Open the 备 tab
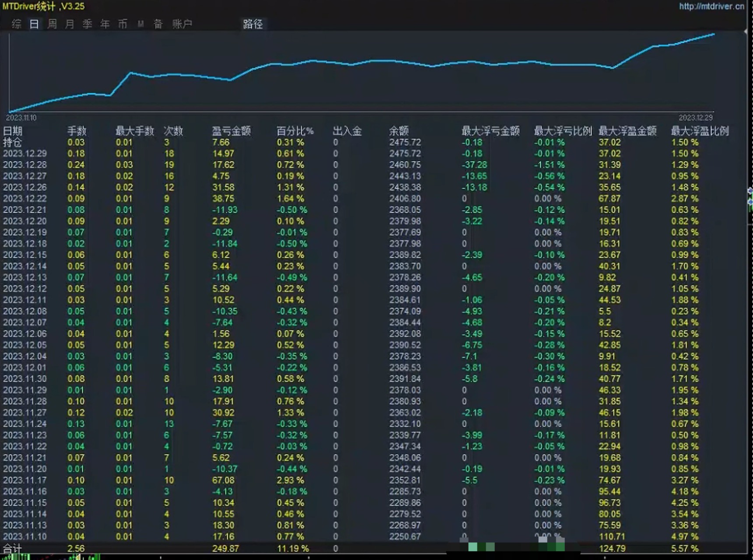Viewport: 753px width, 560px height. click(x=158, y=24)
